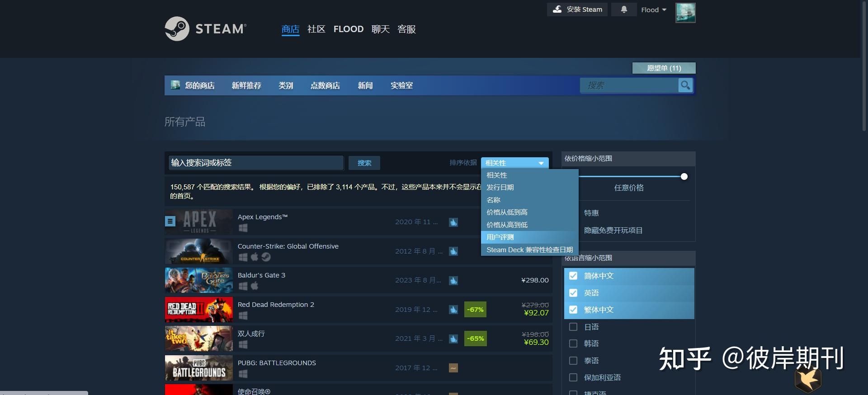This screenshot has width=868, height=395.
Task: Click the review icon for Counter-Strike
Action: click(453, 251)
